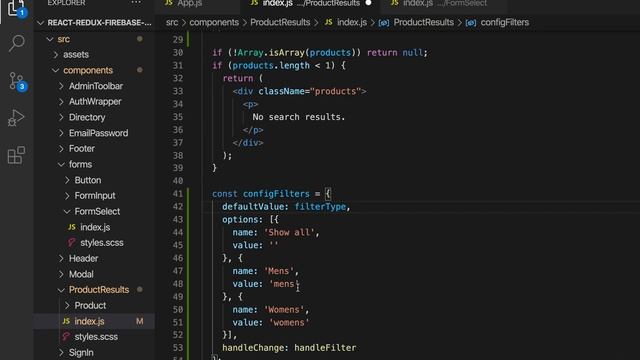The image size is (640, 360).
Task: Open the Run and Debug view
Action: coord(16,118)
